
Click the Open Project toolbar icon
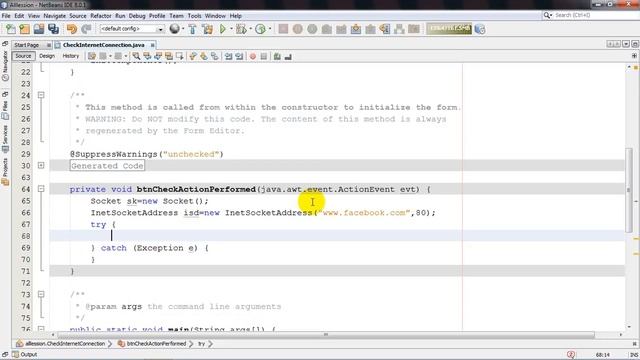(x=39, y=29)
